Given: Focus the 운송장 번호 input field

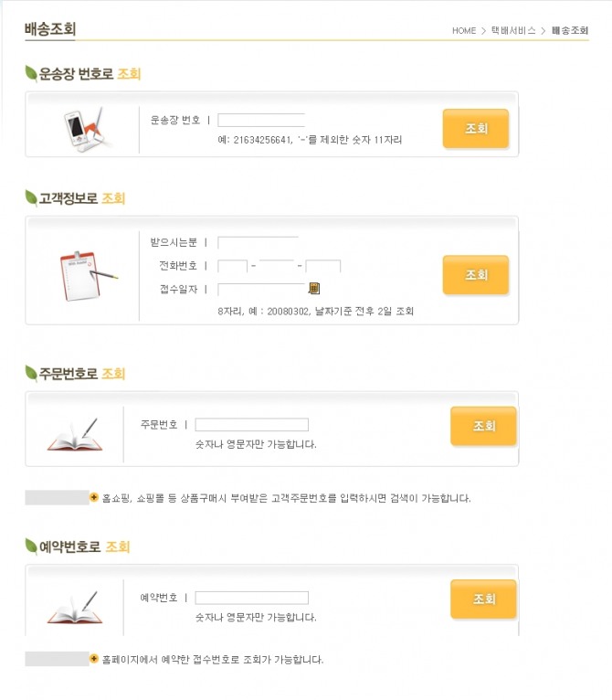Looking at the screenshot, I should tap(261, 120).
